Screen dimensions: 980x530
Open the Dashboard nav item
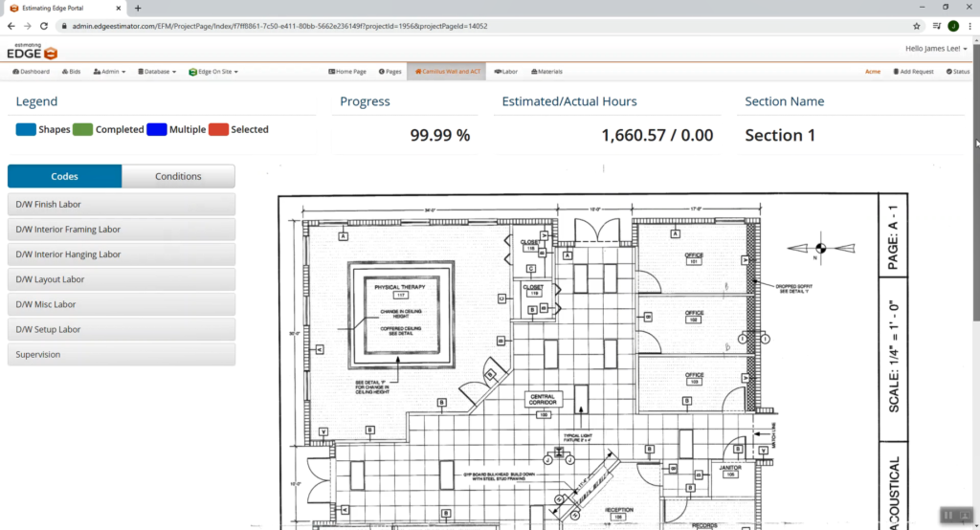point(32,71)
